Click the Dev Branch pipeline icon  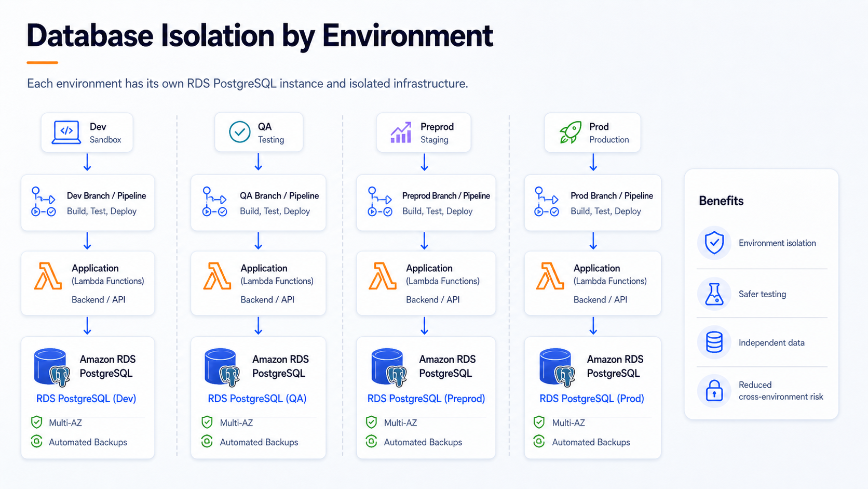(44, 202)
